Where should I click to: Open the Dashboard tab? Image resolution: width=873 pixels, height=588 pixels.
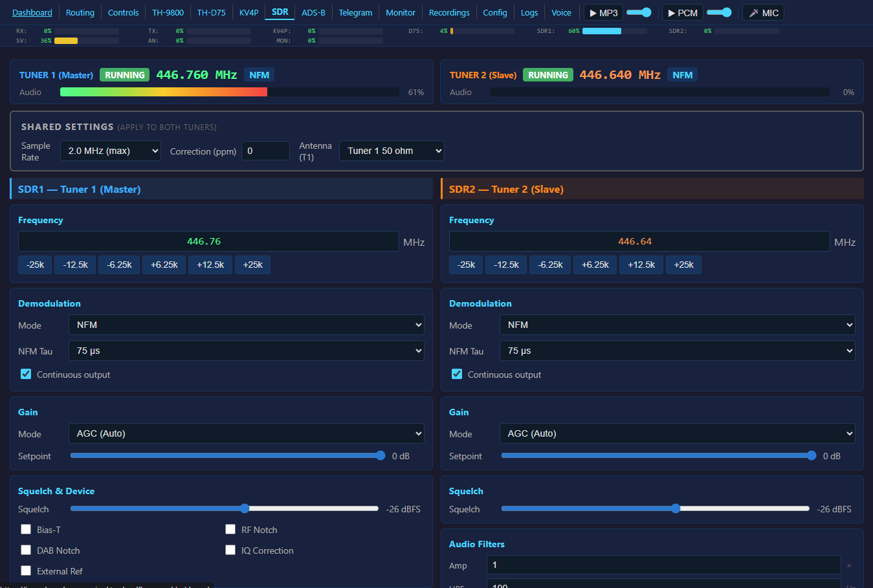click(x=32, y=12)
